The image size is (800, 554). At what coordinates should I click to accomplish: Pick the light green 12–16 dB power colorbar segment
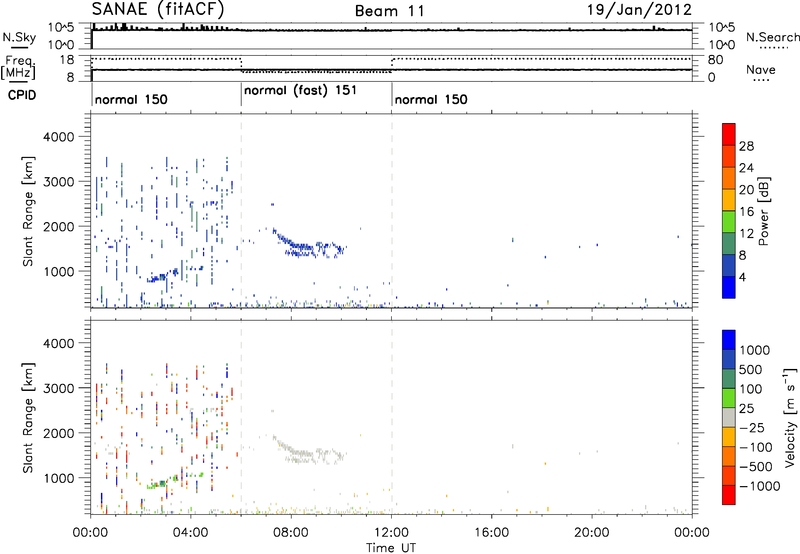point(729,221)
